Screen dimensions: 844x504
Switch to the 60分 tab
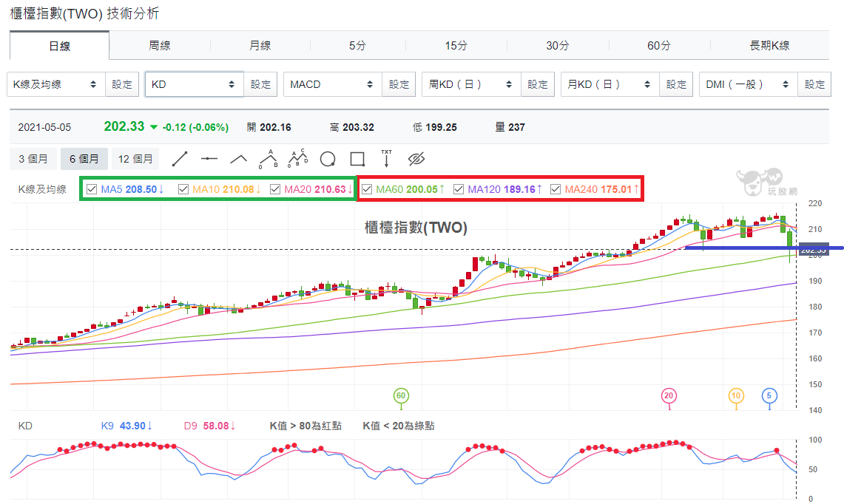[659, 46]
